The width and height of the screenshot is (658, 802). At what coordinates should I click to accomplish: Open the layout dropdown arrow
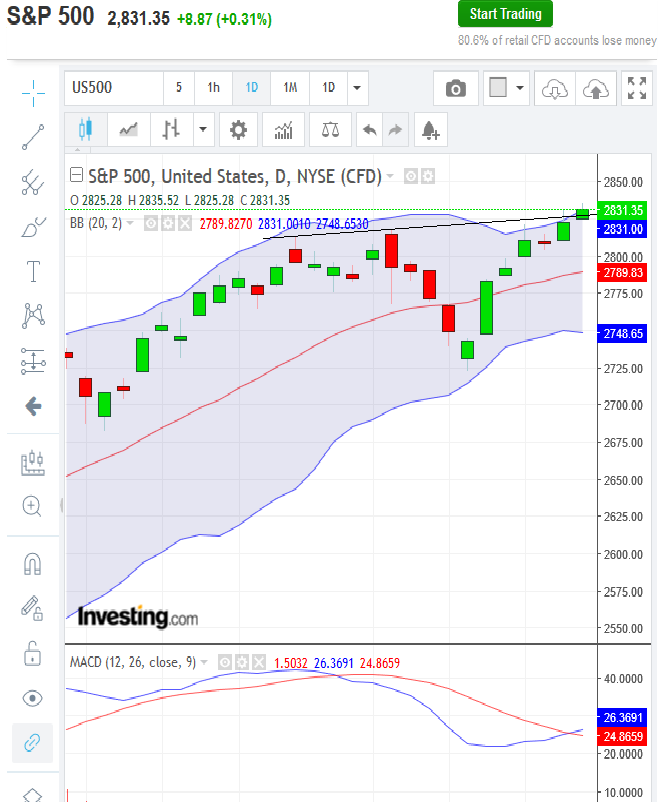(x=520, y=88)
